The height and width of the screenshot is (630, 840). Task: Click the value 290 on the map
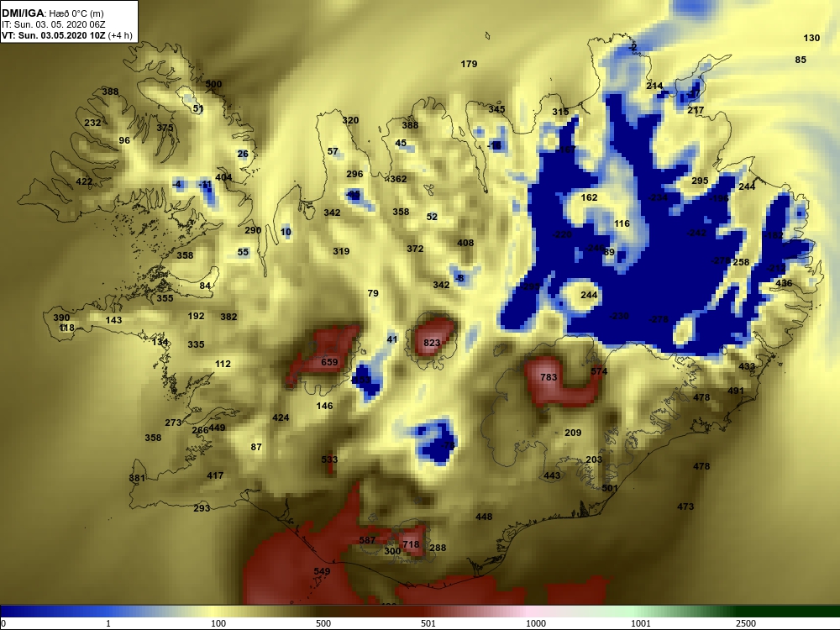click(253, 230)
